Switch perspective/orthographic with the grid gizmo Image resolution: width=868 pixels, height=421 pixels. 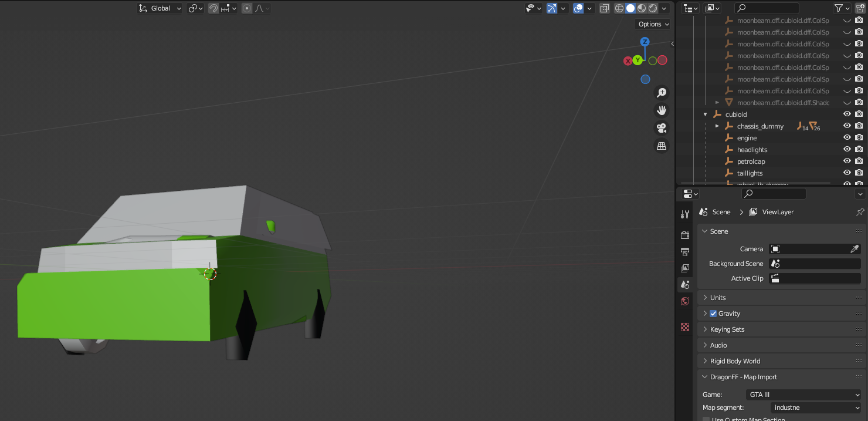(662, 146)
